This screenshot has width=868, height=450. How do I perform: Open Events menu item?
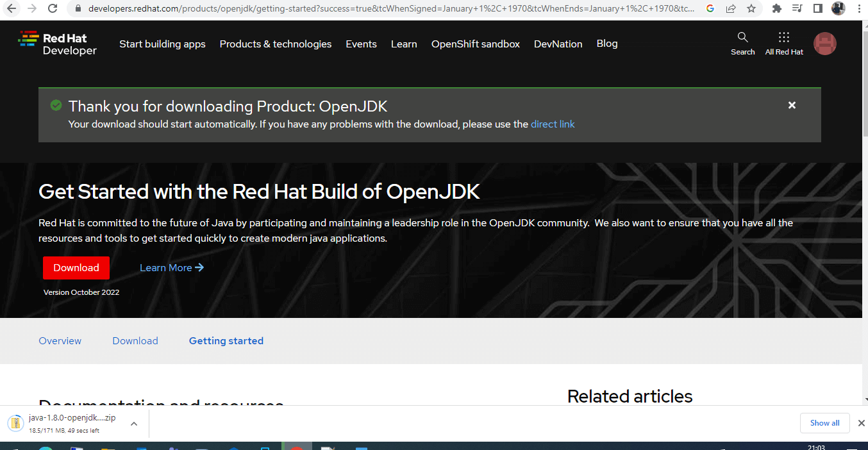point(361,44)
